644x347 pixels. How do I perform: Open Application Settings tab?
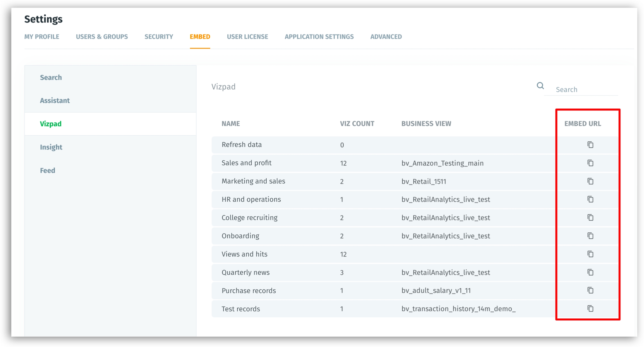pos(319,37)
